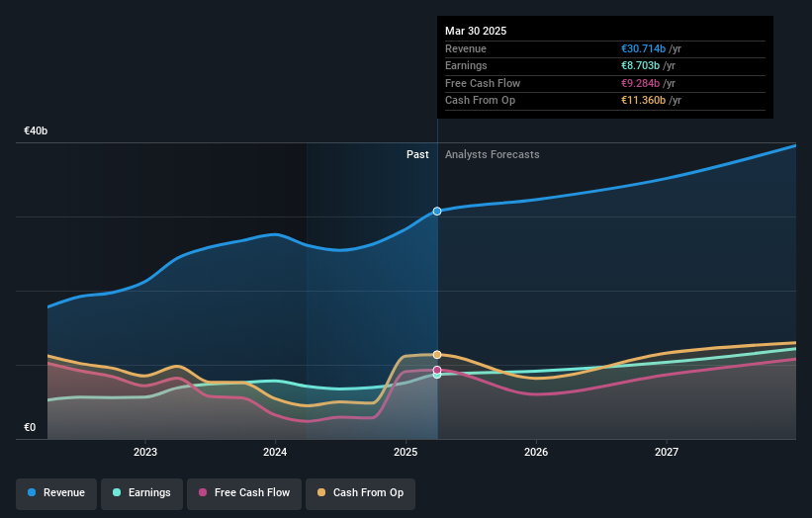Select the Revenue data point marker on chart
This screenshot has height=518, width=812.
437,212
